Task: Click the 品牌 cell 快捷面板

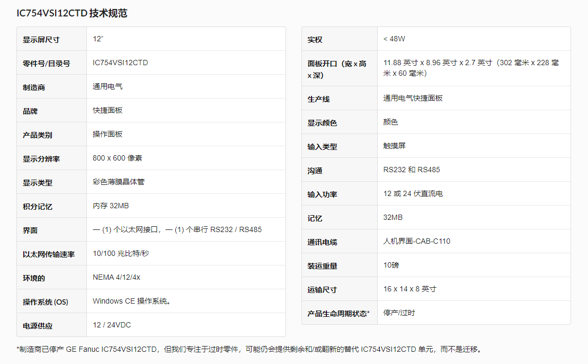Action: click(x=104, y=110)
